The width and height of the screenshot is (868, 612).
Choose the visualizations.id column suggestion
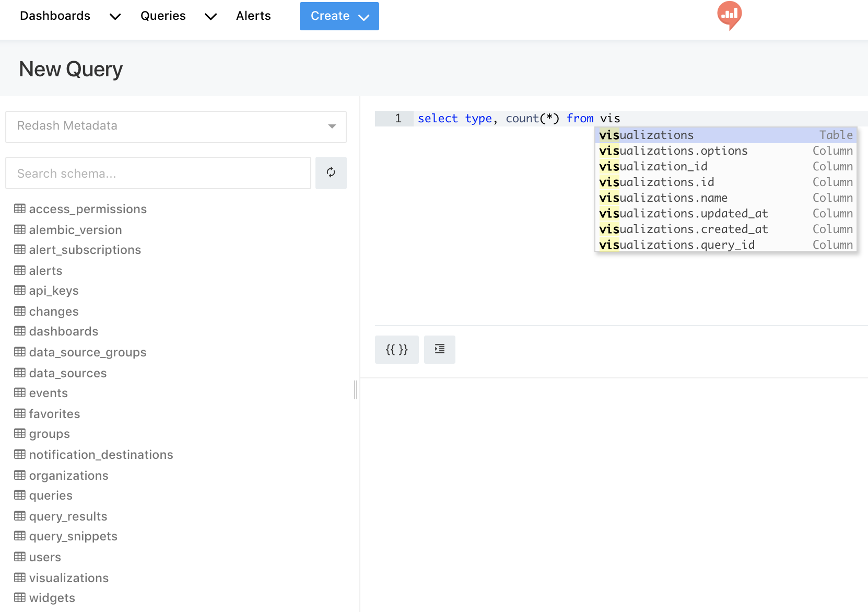coord(726,182)
